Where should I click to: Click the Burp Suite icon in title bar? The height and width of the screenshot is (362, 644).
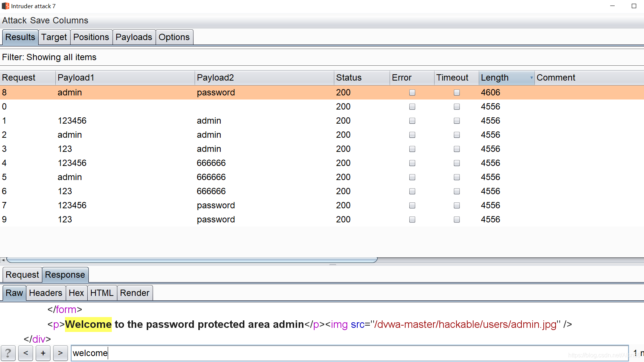[5, 6]
